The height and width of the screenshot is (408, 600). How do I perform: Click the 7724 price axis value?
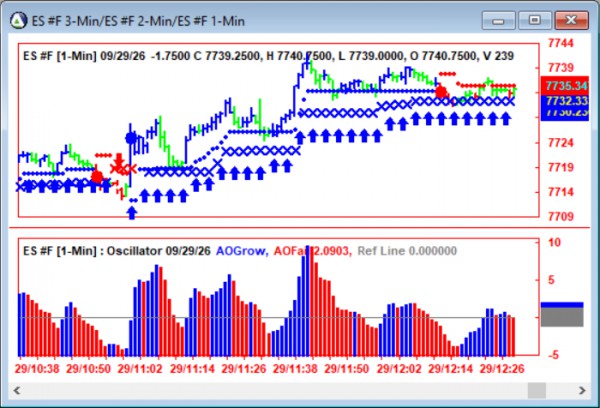[561, 143]
